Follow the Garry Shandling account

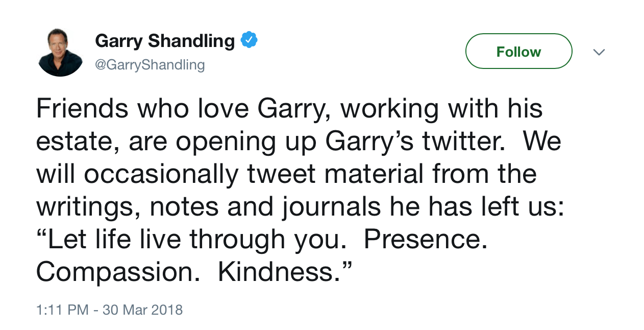pyautogui.click(x=518, y=52)
